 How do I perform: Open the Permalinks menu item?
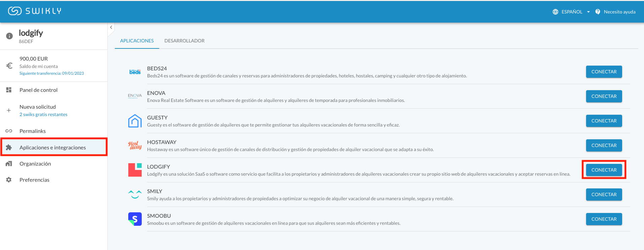(x=33, y=131)
